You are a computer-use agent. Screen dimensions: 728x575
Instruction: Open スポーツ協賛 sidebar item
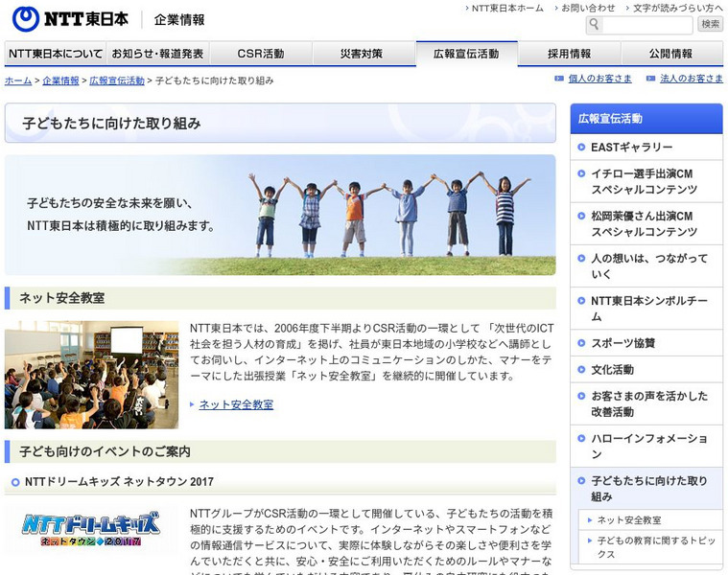(x=646, y=343)
